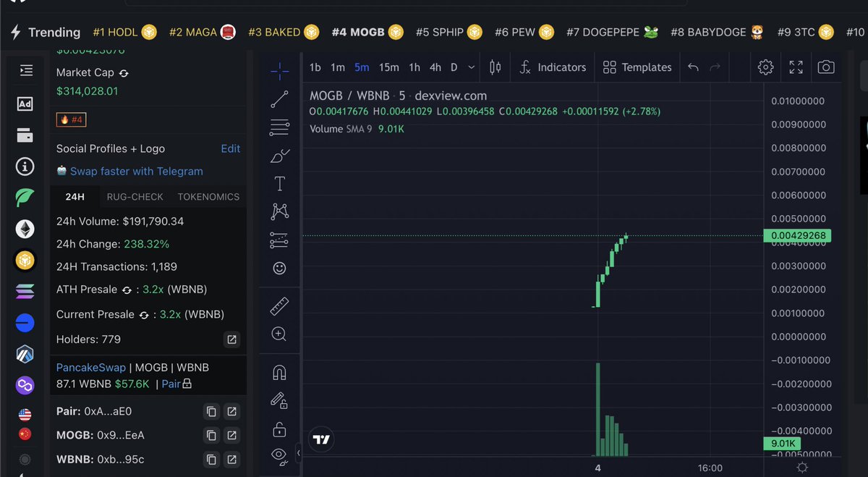Activate the zoom in tool
The width and height of the screenshot is (868, 477).
[x=279, y=334]
